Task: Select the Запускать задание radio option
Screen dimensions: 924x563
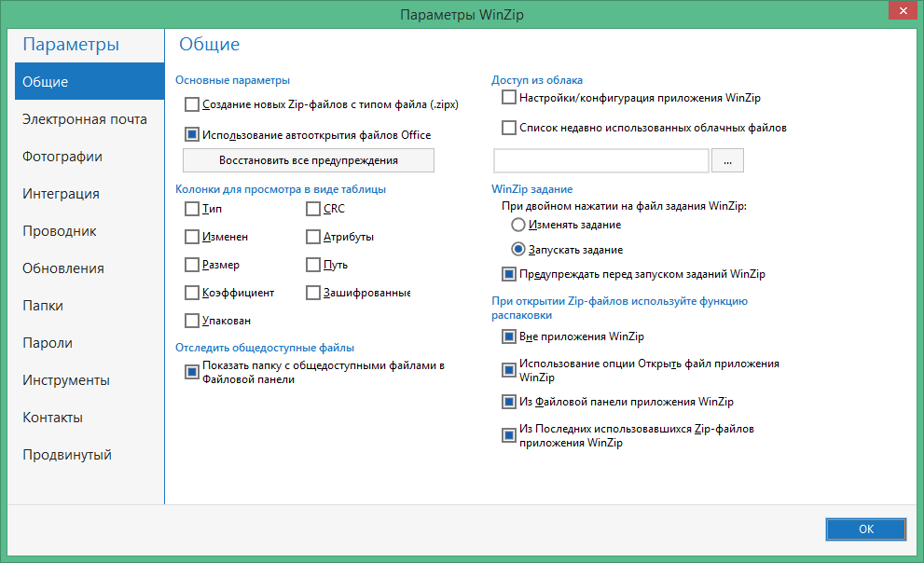Action: pos(518,250)
